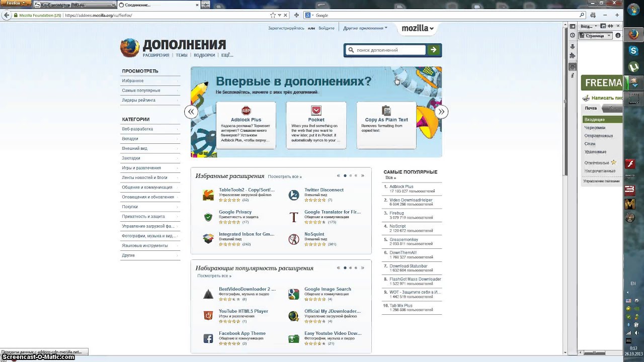This screenshot has width=644, height=362.
Task: Open the Страница dropdown in side panel
Action: tap(596, 36)
